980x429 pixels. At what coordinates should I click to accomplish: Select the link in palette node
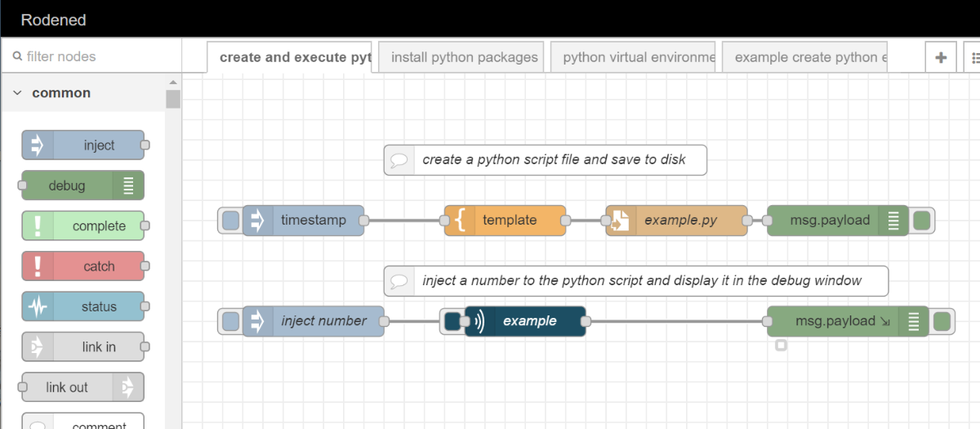pyautogui.click(x=82, y=346)
